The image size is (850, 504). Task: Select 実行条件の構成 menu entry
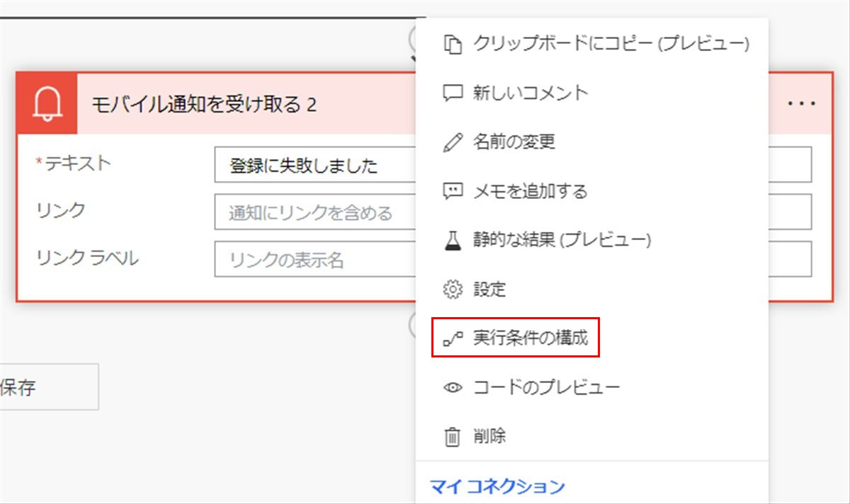[531, 338]
